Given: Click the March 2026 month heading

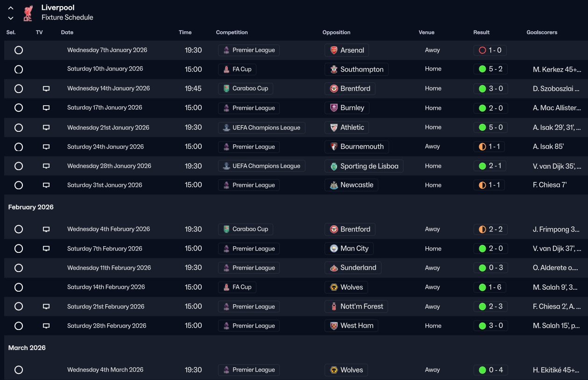Looking at the screenshot, I should 27,348.
